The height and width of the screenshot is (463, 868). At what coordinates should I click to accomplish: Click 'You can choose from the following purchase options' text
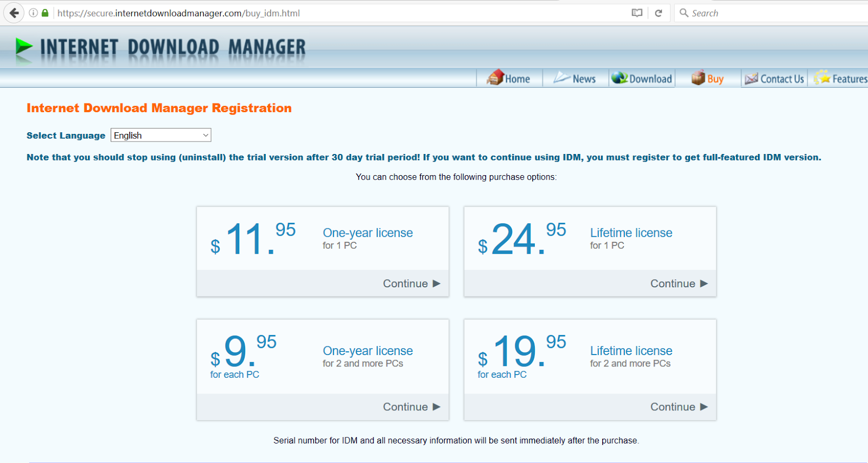coord(456,177)
